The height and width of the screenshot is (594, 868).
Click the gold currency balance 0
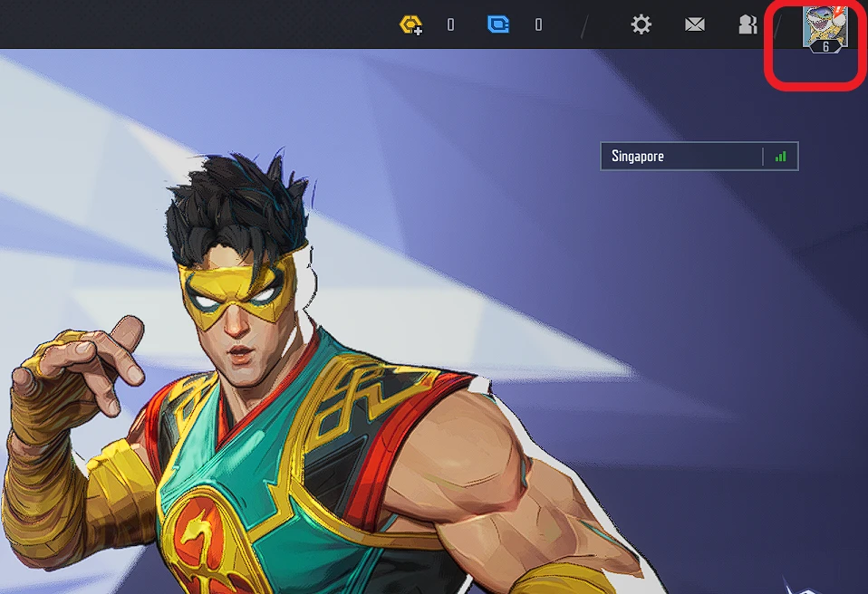(x=450, y=24)
